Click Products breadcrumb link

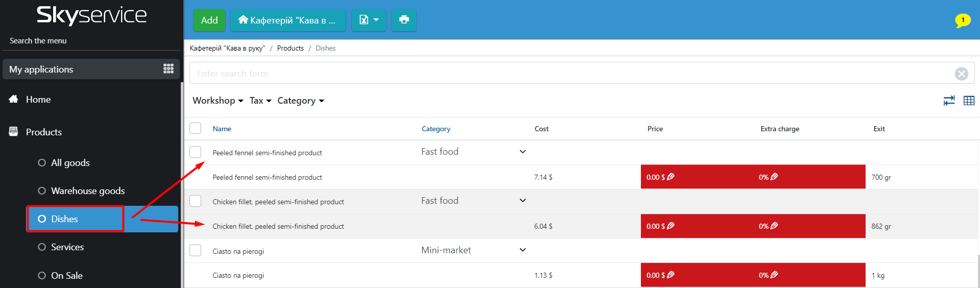coord(290,48)
